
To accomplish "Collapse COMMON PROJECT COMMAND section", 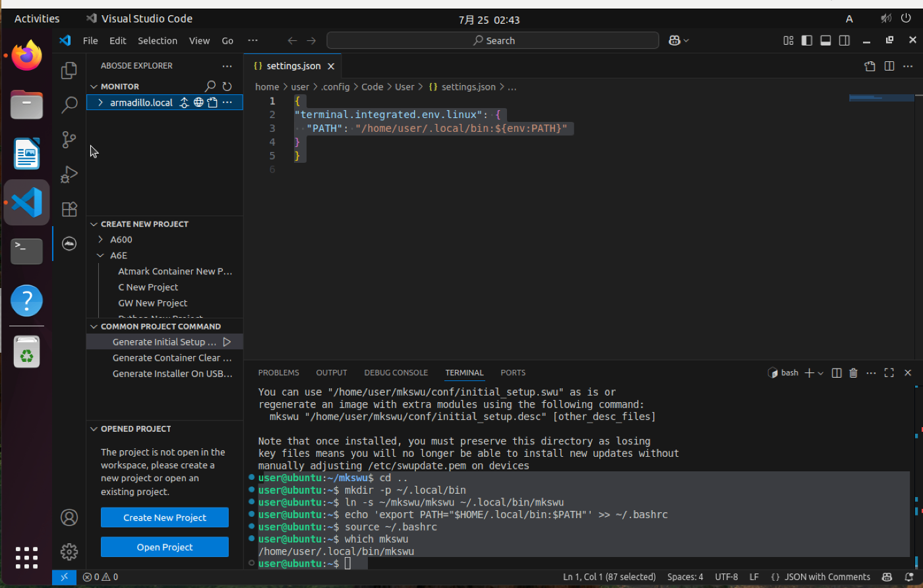I will pos(94,326).
